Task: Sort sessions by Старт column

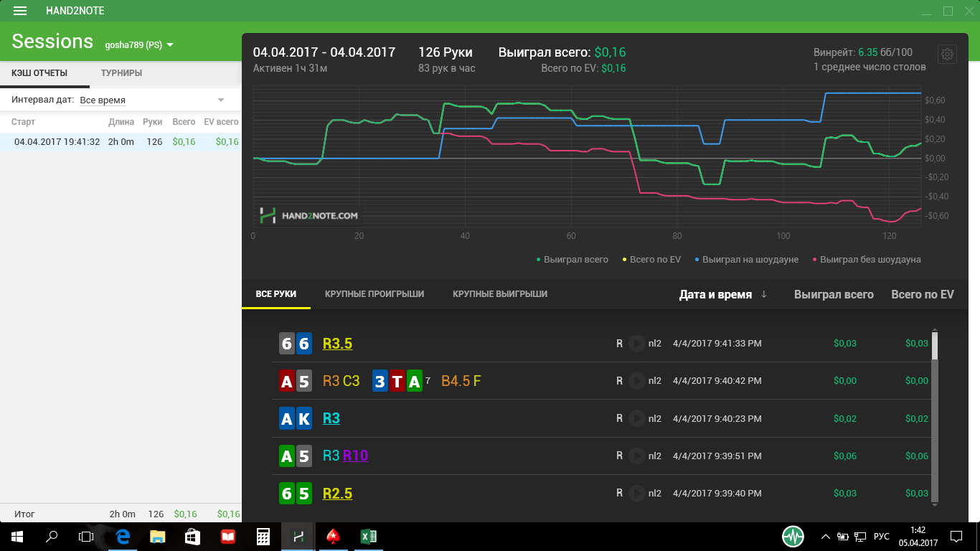Action: click(23, 122)
